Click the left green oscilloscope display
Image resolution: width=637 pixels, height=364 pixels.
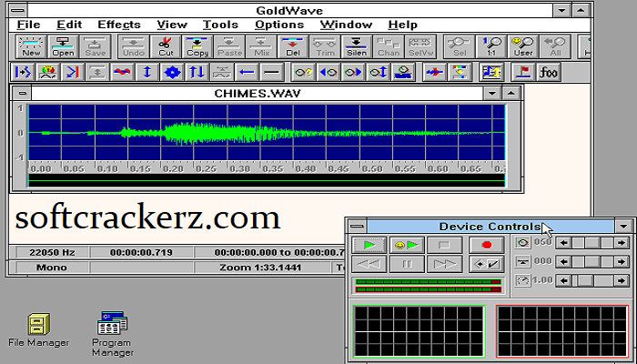(x=419, y=331)
